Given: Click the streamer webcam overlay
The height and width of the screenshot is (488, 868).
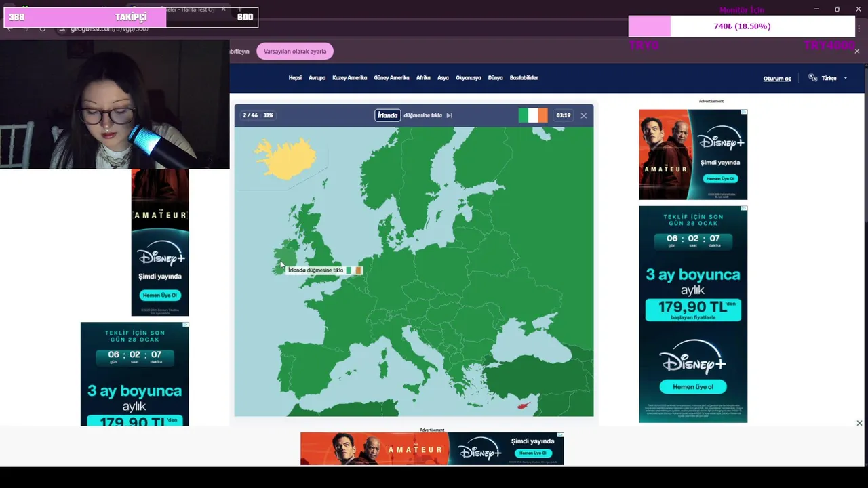Looking at the screenshot, I should (x=115, y=103).
